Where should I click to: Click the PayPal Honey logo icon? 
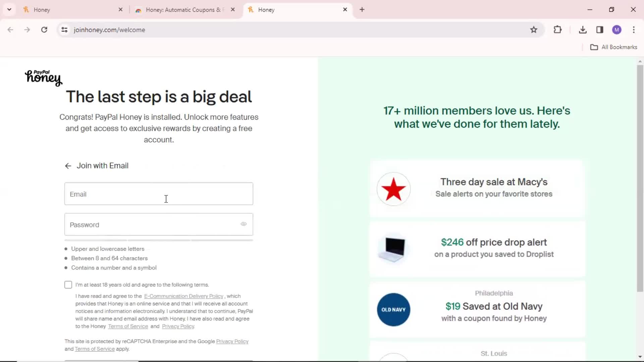[43, 77]
